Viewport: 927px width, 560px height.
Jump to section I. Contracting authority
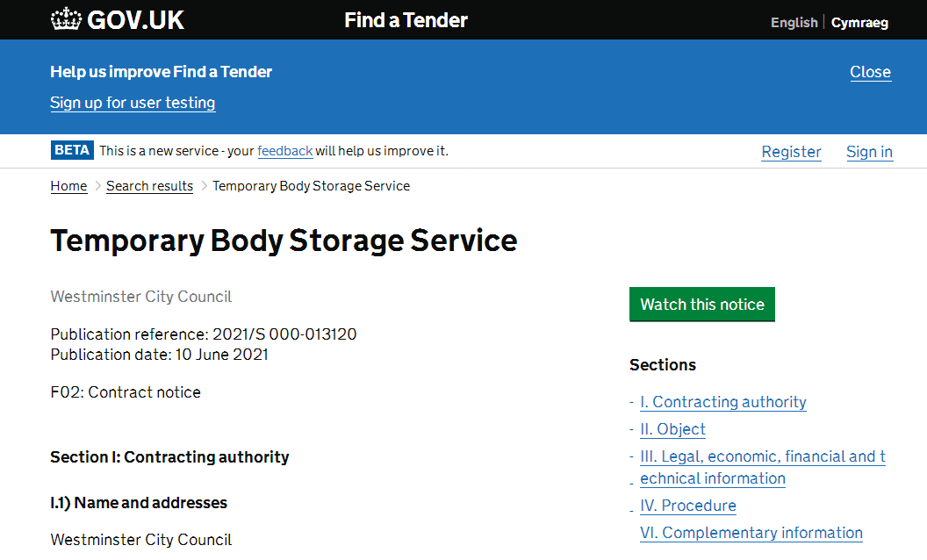click(x=722, y=402)
